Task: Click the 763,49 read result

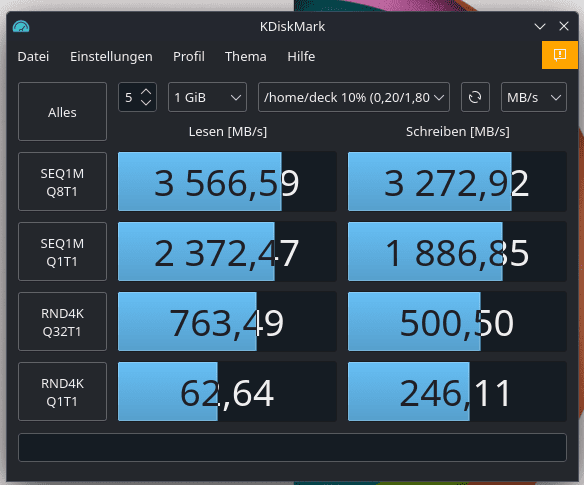Action: coord(227,322)
